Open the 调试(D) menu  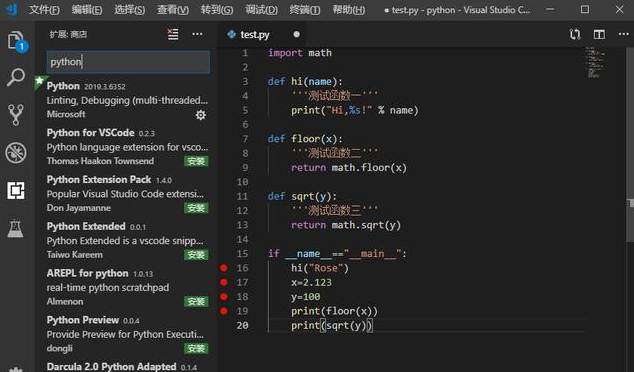[x=261, y=9]
